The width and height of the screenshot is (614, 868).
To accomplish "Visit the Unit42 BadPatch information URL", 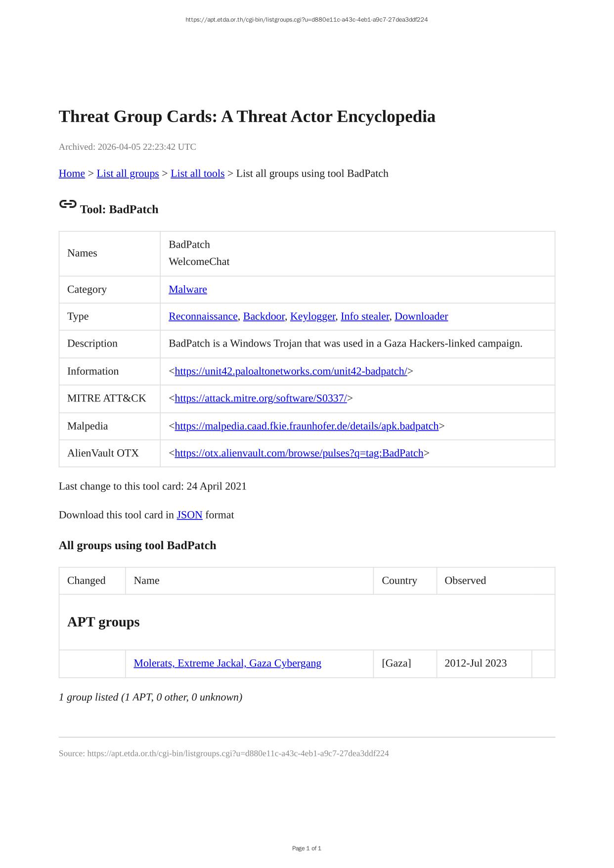I will click(291, 371).
